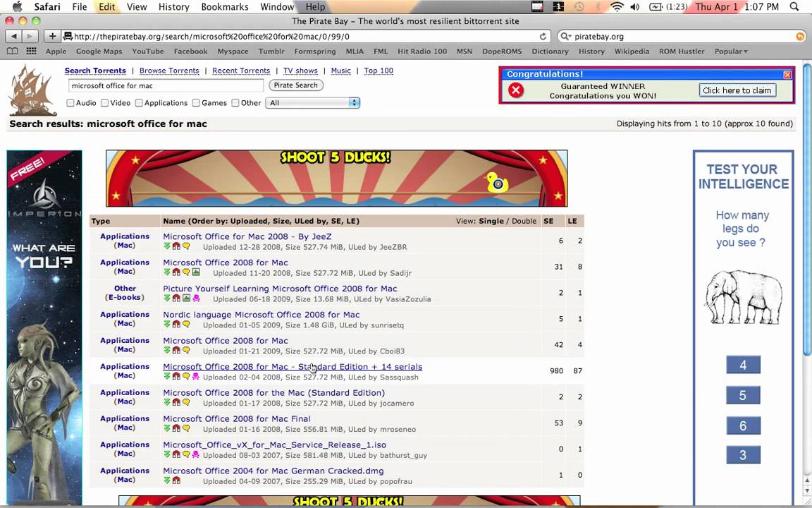Click the red X icon in Congratulations ad
This screenshot has width=812, height=508.
(x=515, y=90)
